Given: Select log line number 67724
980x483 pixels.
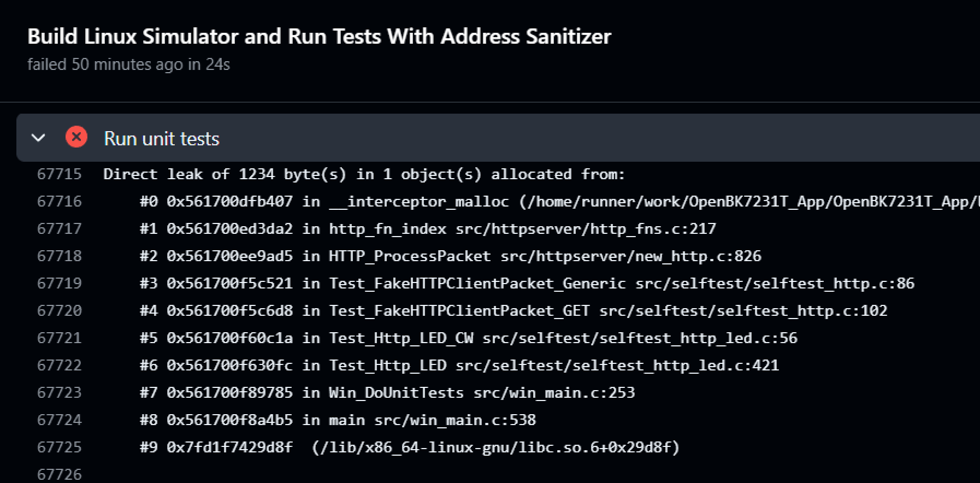Looking at the screenshot, I should coord(59,420).
